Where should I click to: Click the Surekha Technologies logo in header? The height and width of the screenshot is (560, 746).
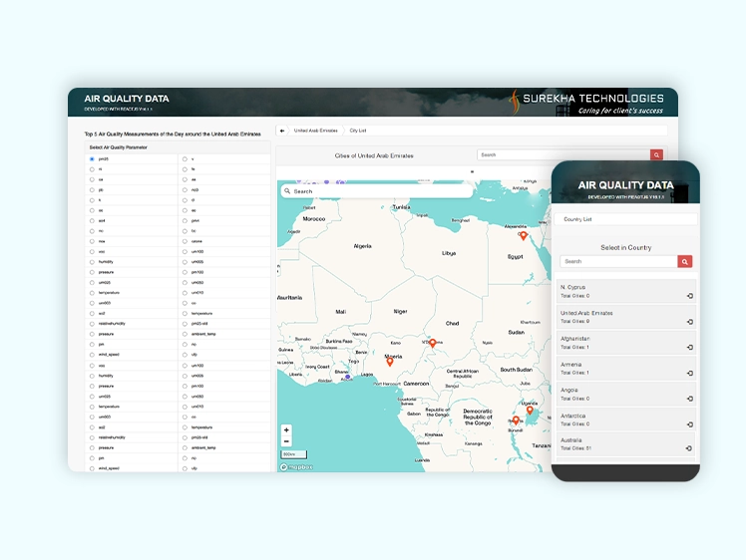[x=586, y=103]
